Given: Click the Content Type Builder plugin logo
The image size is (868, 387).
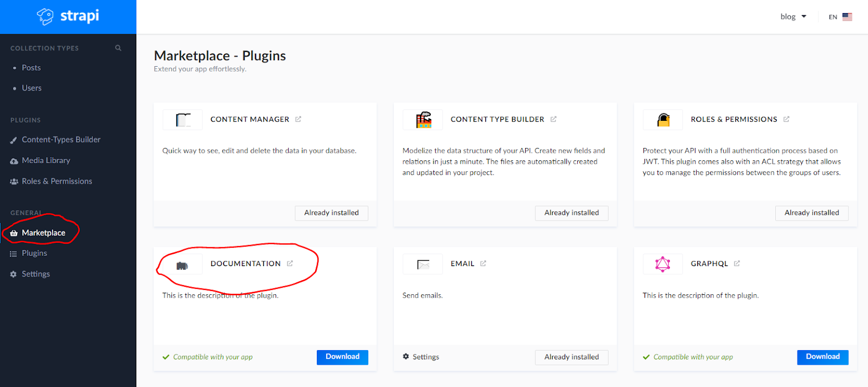Looking at the screenshot, I should (x=423, y=120).
